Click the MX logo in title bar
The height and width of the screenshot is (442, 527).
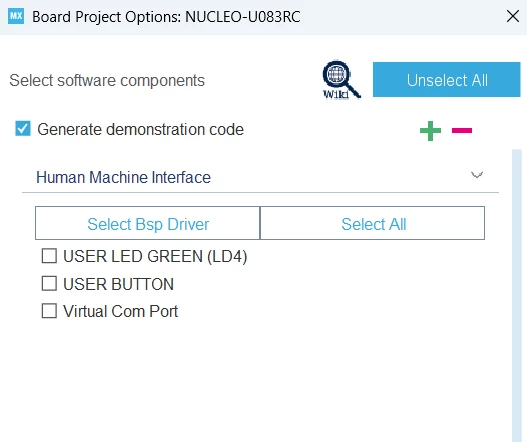[16, 16]
